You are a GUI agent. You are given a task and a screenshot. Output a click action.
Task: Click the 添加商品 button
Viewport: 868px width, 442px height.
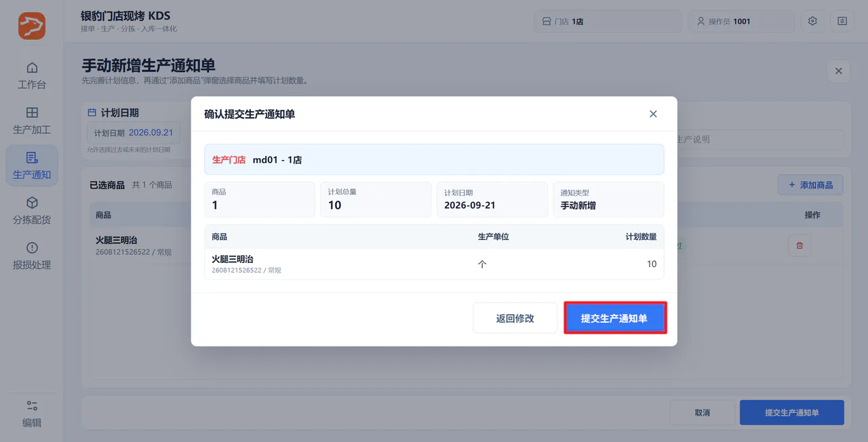pyautogui.click(x=810, y=184)
